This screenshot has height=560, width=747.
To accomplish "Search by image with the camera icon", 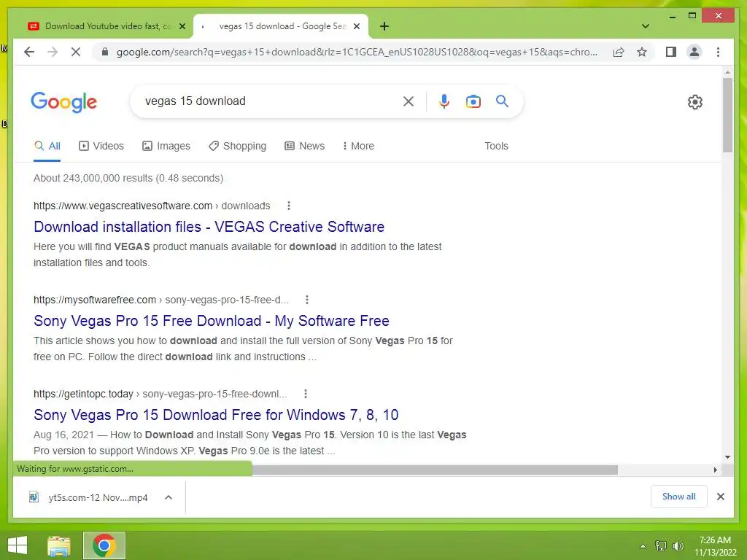I will [473, 101].
